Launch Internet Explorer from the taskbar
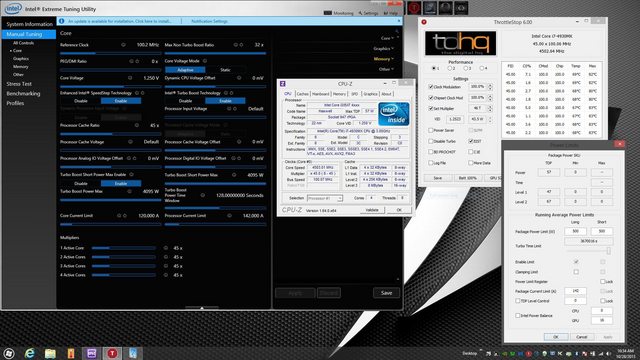Viewport: 640px width, 360px height. pyautogui.click(x=30, y=353)
